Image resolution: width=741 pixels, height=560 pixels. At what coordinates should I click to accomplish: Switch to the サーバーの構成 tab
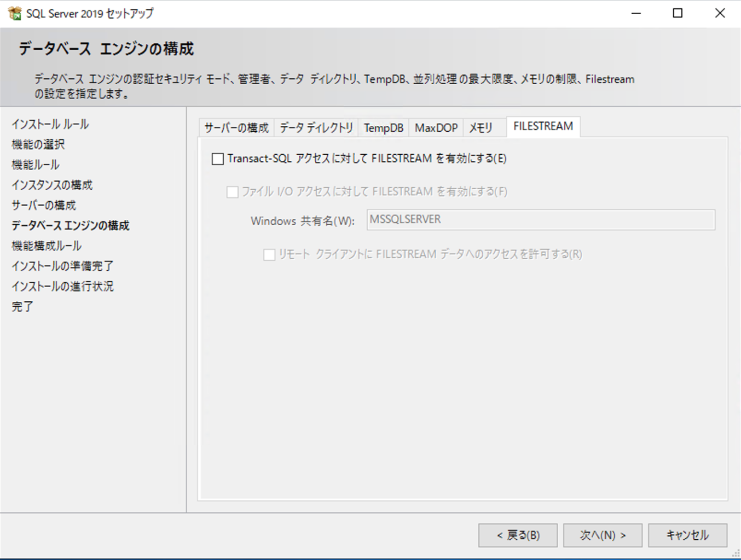(x=236, y=128)
